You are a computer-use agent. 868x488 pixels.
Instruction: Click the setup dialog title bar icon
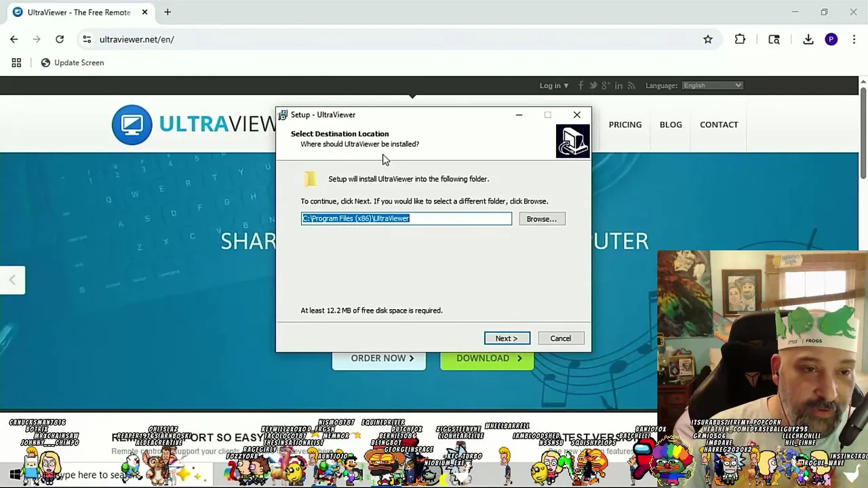283,115
